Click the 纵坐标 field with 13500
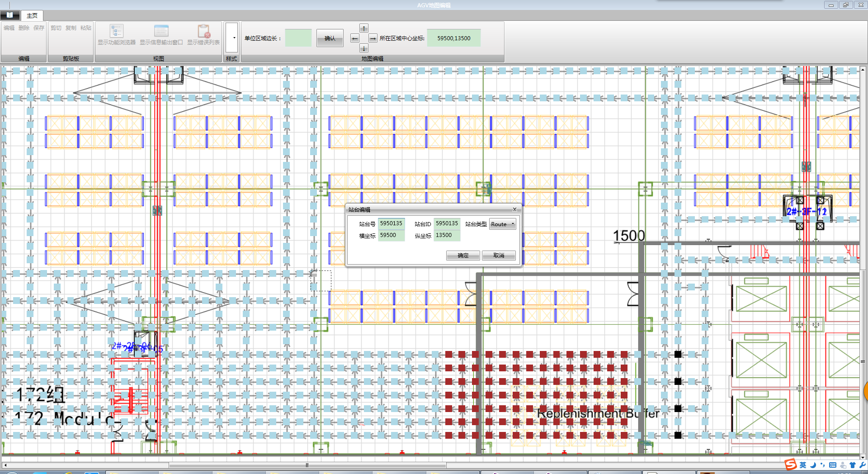The width and height of the screenshot is (868, 474). point(447,235)
